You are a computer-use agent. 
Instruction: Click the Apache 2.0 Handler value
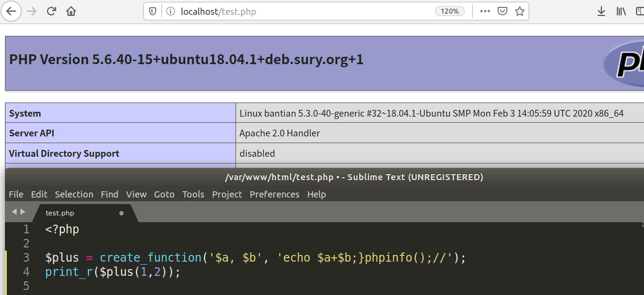click(x=280, y=133)
